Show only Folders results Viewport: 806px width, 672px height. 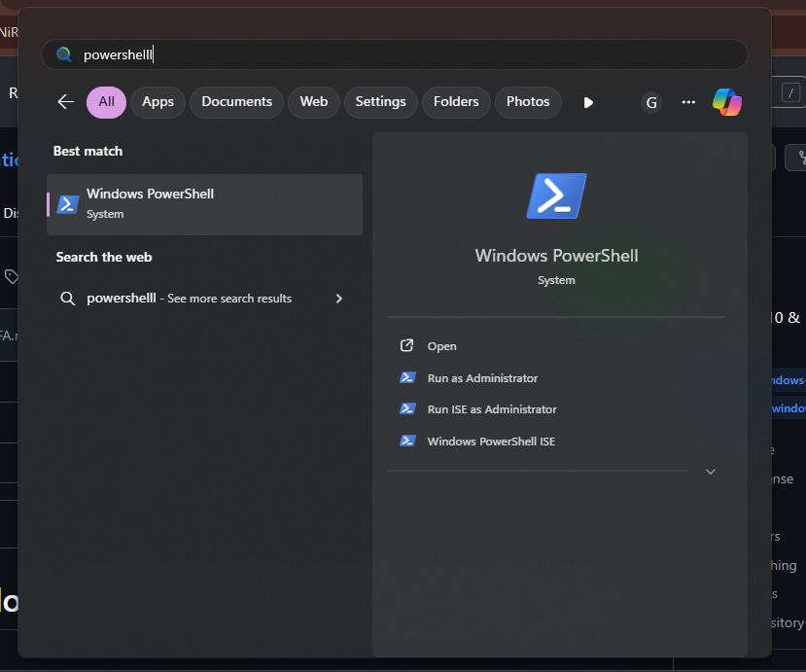click(x=456, y=102)
